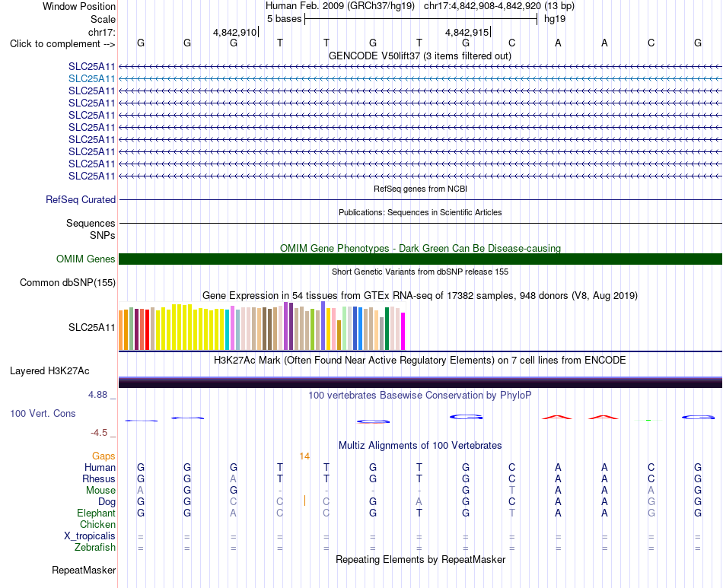Viewport: 723px width, 588px height.
Task: Select the light-blue highlighted SLC25A11 transcript label
Action: pyautogui.click(x=92, y=79)
